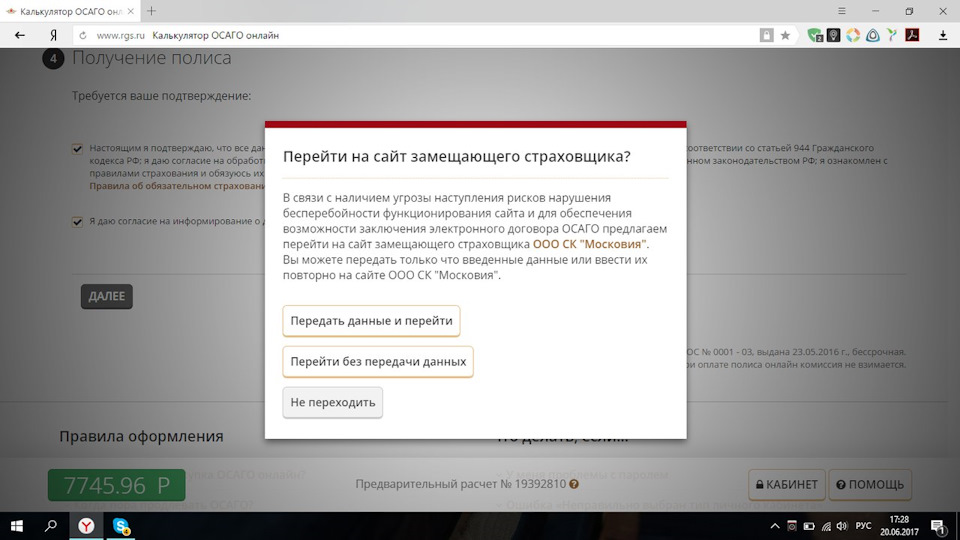Click the 'Правила оформления' heading
The height and width of the screenshot is (540, 960).
click(141, 437)
